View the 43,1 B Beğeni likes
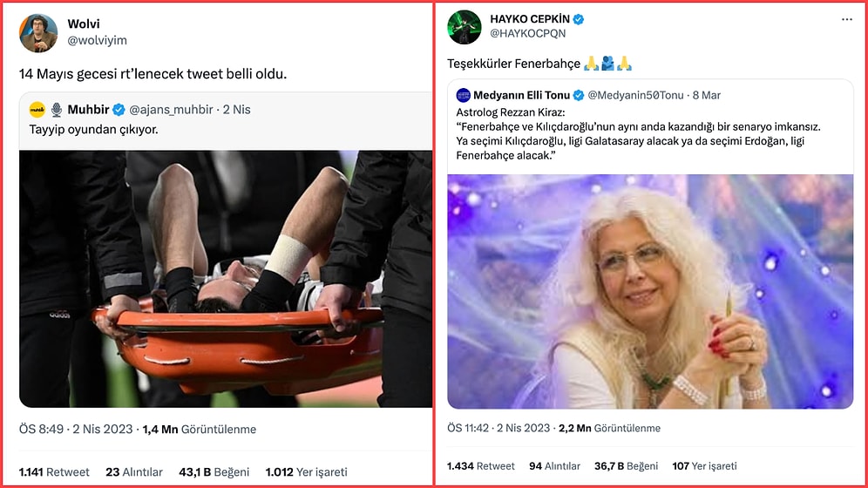Screen dimensions: 868x488 click(x=201, y=472)
